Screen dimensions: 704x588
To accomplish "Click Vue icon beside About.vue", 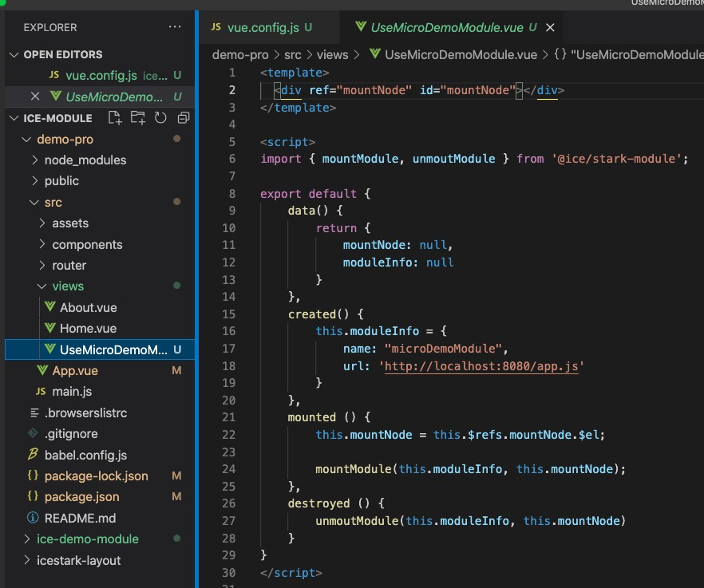I will click(x=50, y=307).
